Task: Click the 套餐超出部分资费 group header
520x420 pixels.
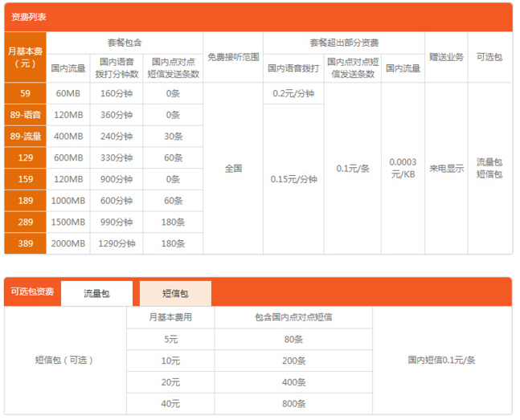Action: tap(344, 43)
